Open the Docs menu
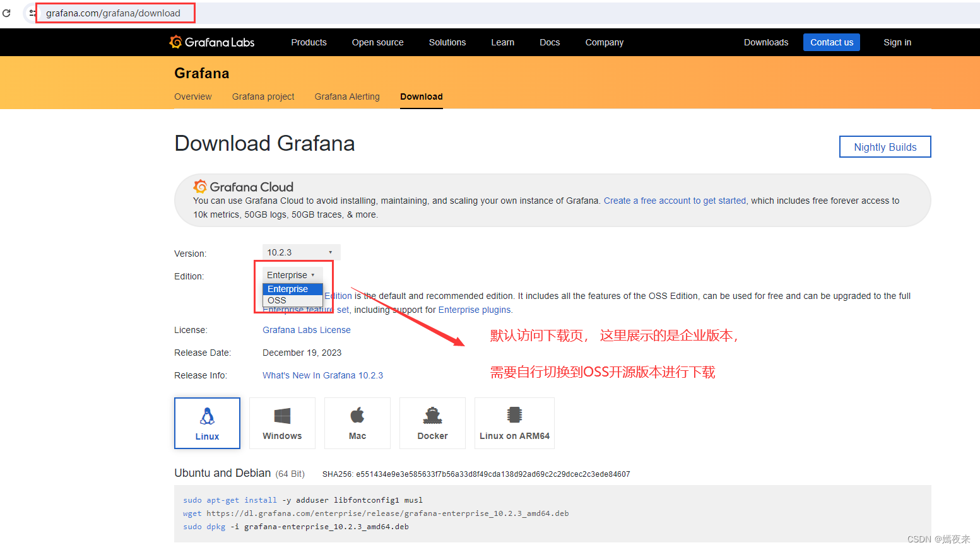 (x=550, y=42)
